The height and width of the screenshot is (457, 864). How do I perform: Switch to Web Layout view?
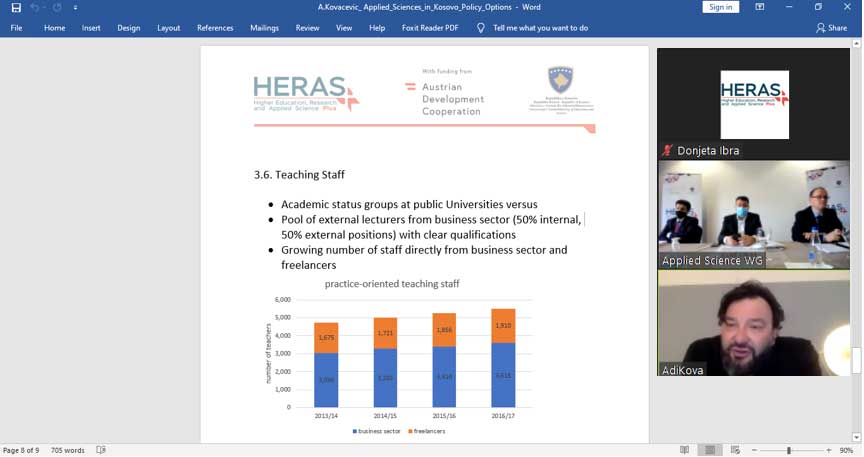735,450
